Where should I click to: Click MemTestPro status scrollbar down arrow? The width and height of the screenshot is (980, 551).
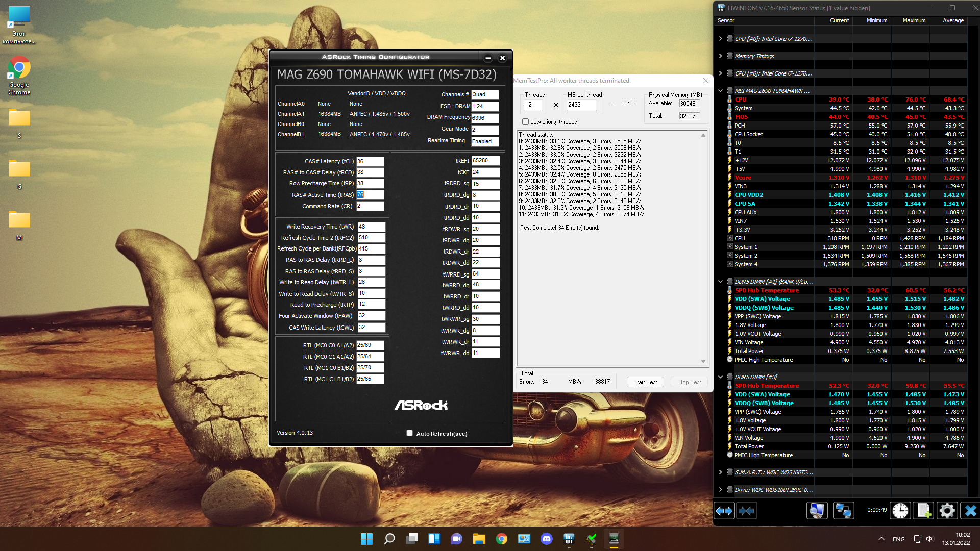point(703,361)
